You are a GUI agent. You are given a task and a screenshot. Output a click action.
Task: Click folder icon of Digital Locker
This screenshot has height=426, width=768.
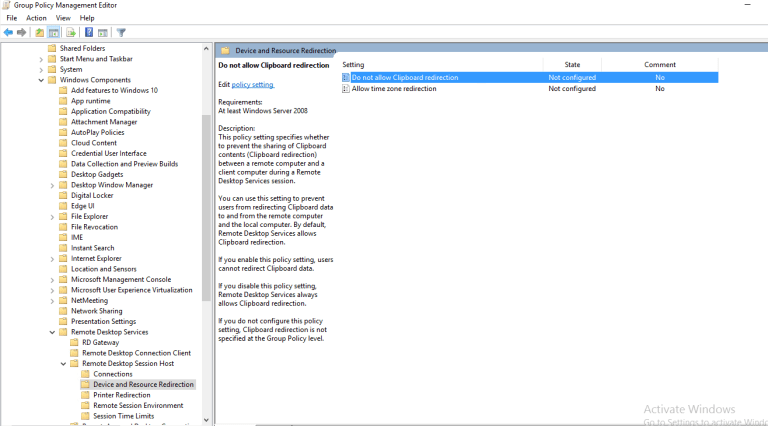(63, 195)
